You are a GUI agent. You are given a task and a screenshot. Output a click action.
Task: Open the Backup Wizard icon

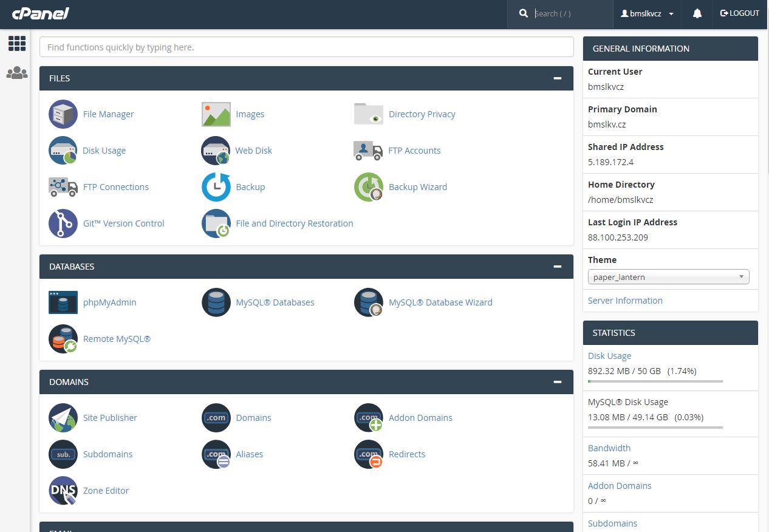pyautogui.click(x=369, y=187)
